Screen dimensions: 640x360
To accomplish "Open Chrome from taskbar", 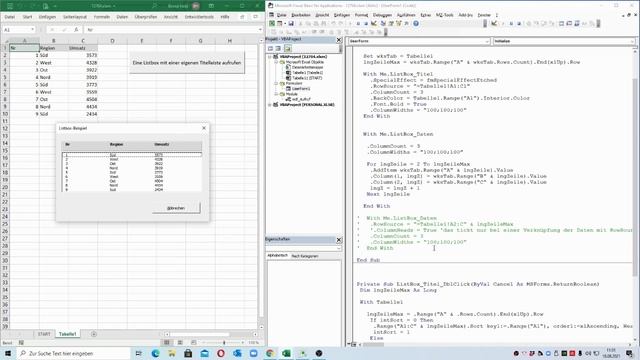I will click(x=270, y=353).
